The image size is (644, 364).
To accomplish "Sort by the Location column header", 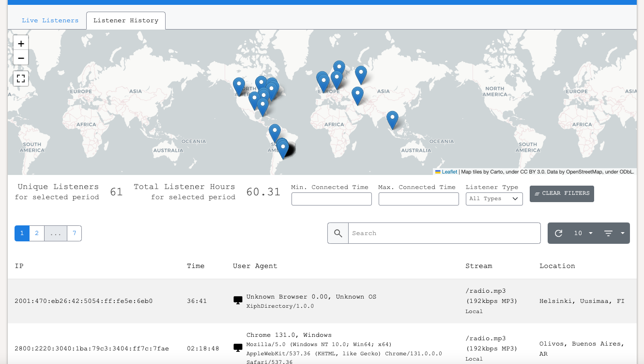I will click(x=557, y=266).
